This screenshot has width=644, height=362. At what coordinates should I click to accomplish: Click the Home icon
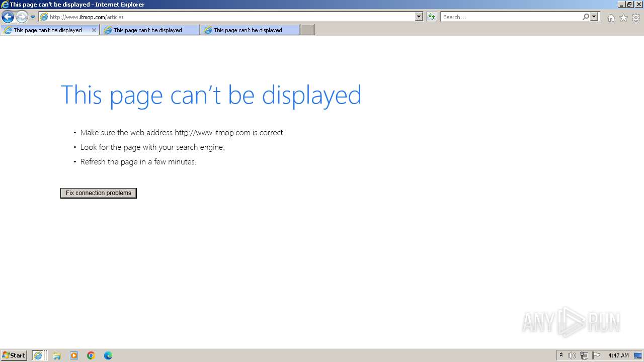click(x=611, y=18)
